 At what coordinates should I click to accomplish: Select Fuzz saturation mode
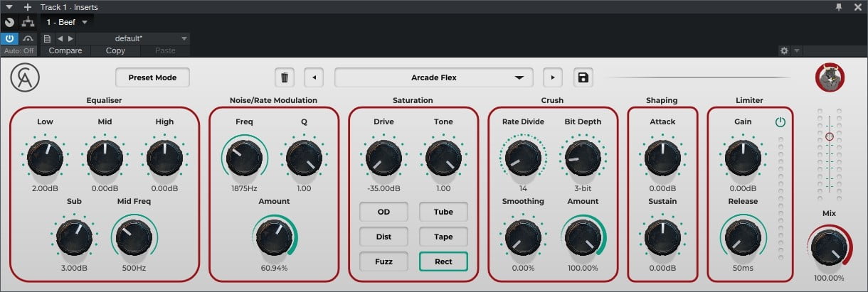(383, 261)
